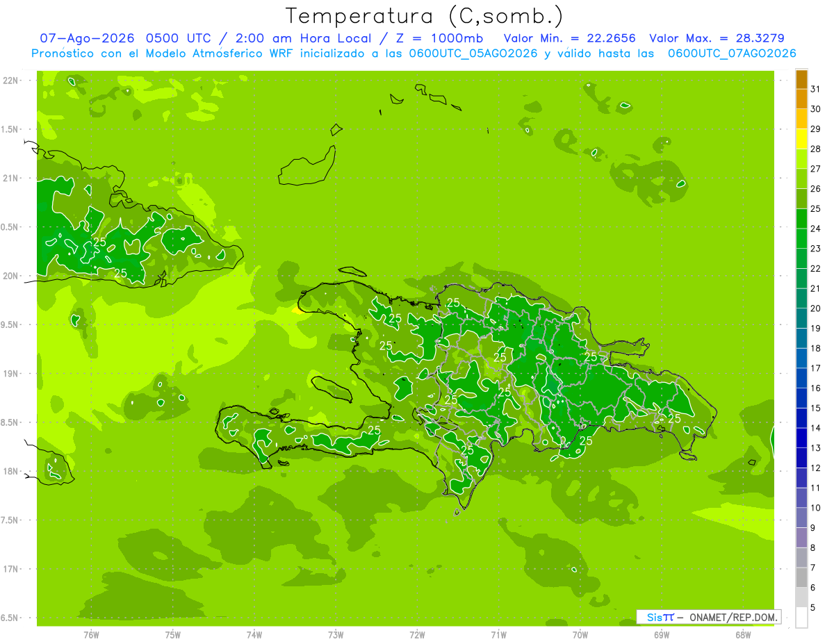The height and width of the screenshot is (644, 834).
Task: Select the purple swatch between 9 and 10
Action: [801, 518]
